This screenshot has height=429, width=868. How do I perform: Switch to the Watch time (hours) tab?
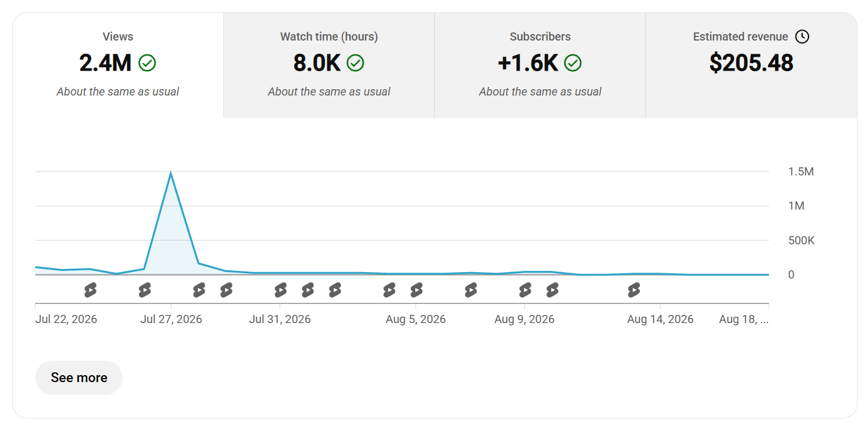coord(329,65)
